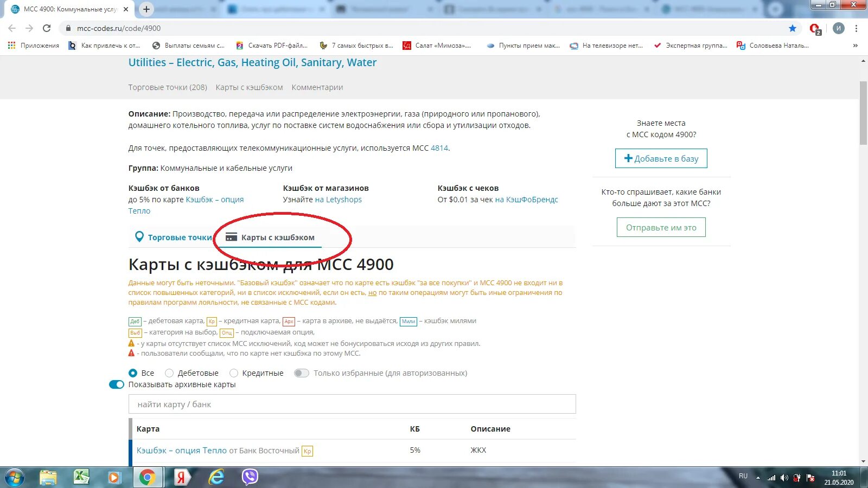Open bookmark Пункты прием мак...
Image resolution: width=868 pixels, height=488 pixels.
click(524, 46)
